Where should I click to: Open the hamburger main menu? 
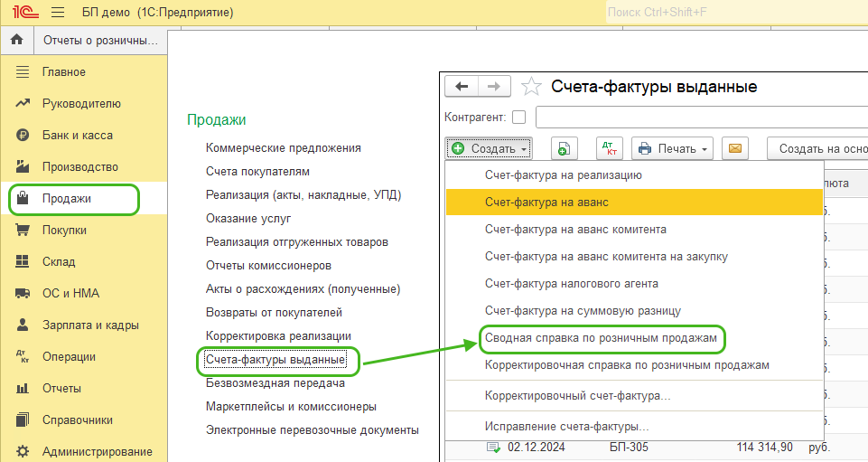pyautogui.click(x=58, y=13)
